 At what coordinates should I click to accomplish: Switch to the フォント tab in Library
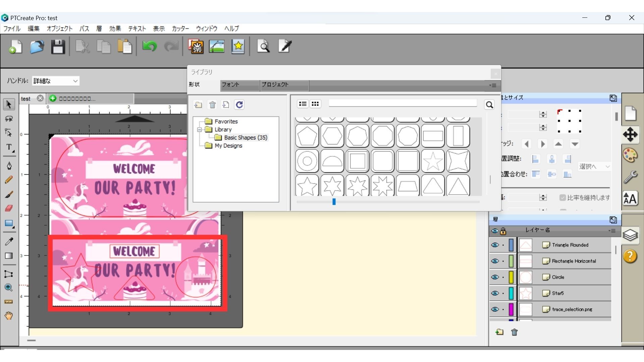(x=240, y=85)
